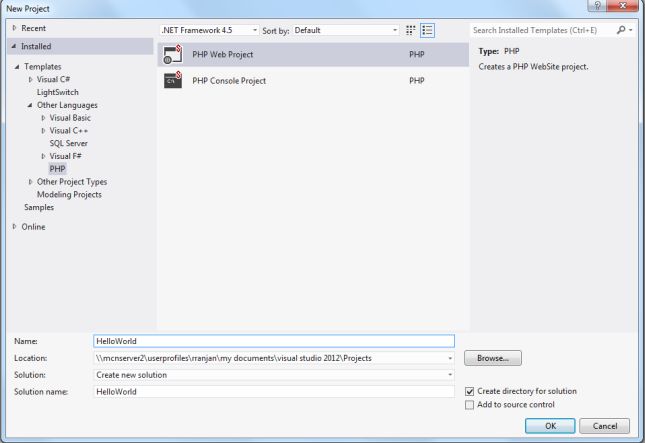Select the Visual F# tree item
This screenshot has width=645, height=443.
pyautogui.click(x=65, y=156)
